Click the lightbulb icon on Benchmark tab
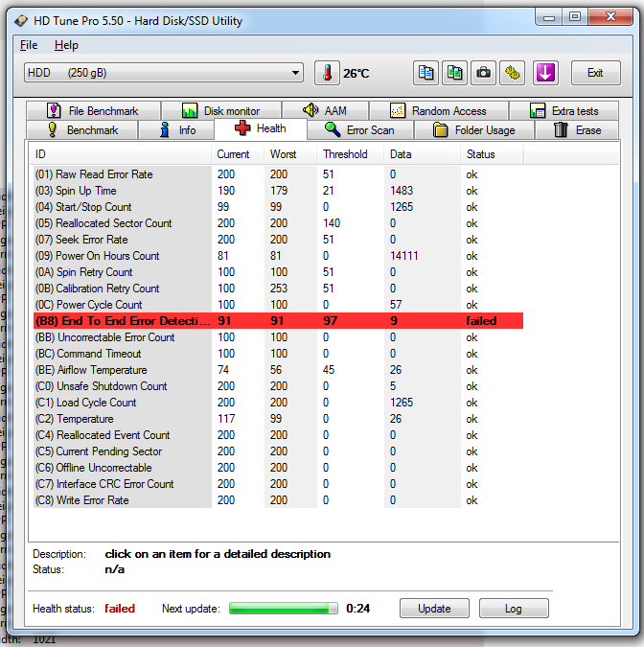 pyautogui.click(x=53, y=130)
